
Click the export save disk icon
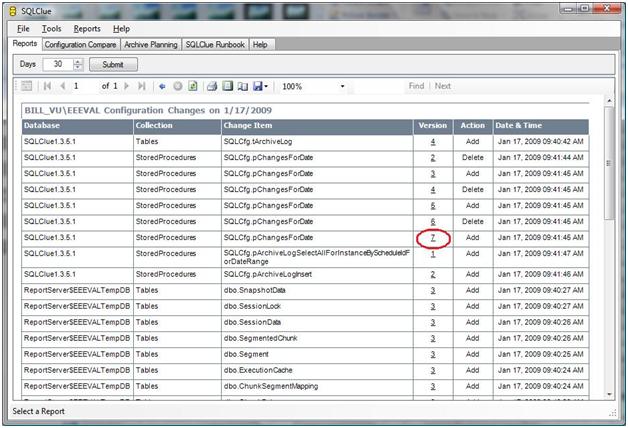coord(258,86)
